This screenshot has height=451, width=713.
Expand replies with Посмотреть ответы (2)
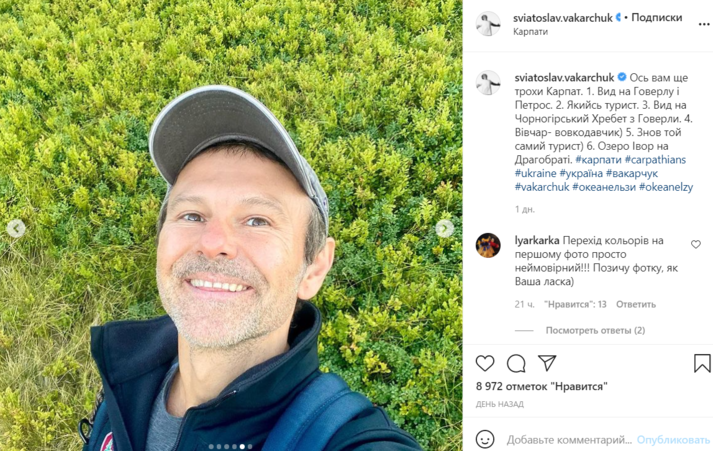pos(595,330)
